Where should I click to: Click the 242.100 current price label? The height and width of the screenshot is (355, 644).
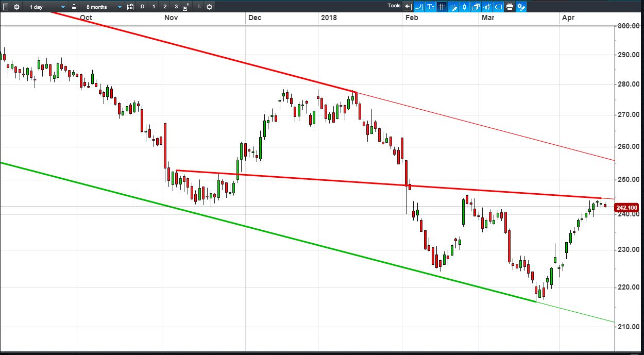click(627, 208)
